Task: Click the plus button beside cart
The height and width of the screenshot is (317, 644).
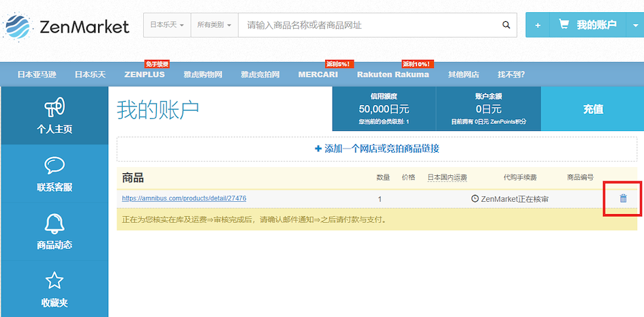Action: [538, 25]
